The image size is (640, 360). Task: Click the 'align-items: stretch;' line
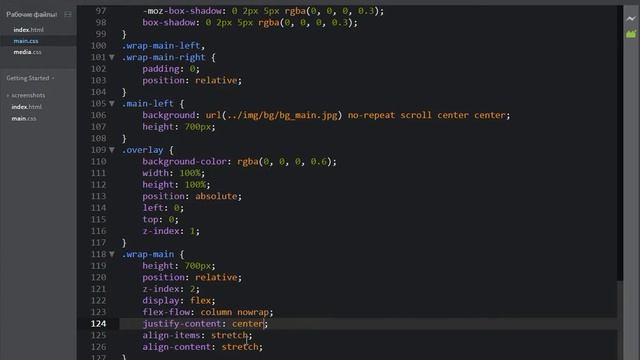pos(197,336)
